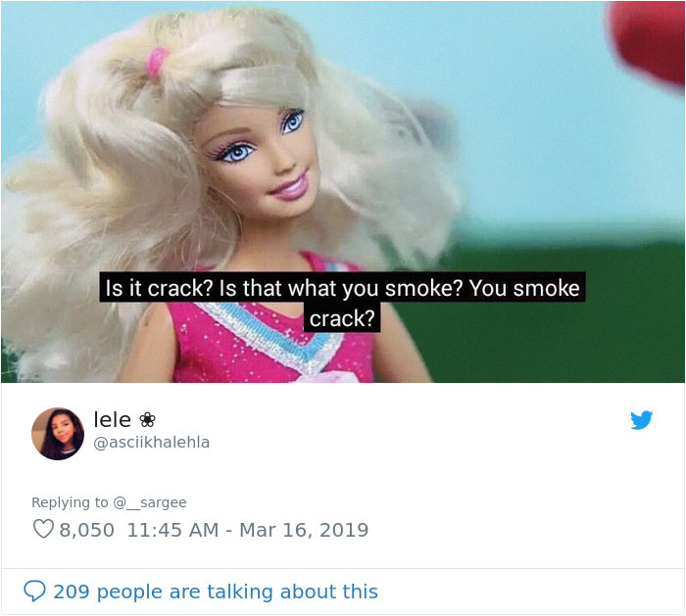Click the word talking in the footer link
686x616 pixels.
click(241, 592)
